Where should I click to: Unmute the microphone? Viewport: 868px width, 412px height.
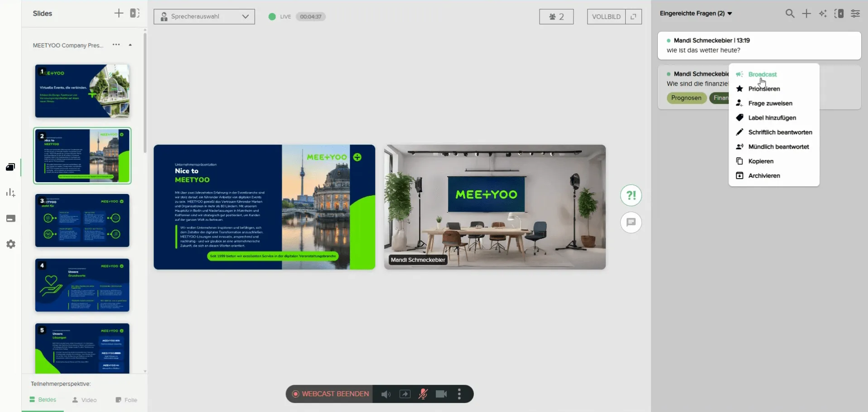tap(423, 394)
